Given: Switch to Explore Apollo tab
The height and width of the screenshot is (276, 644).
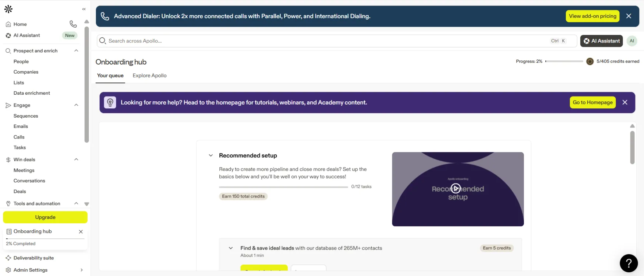Looking at the screenshot, I should tap(149, 76).
